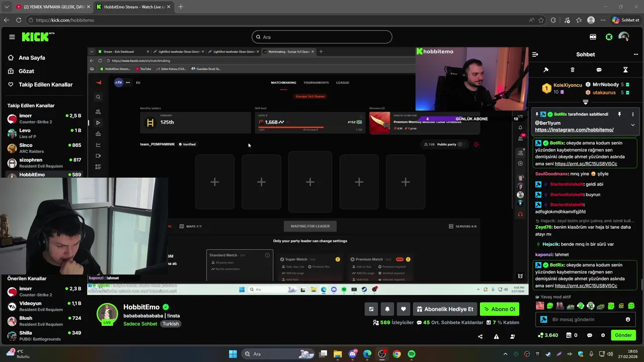Click the trash icon in chat toolbar

573,70
